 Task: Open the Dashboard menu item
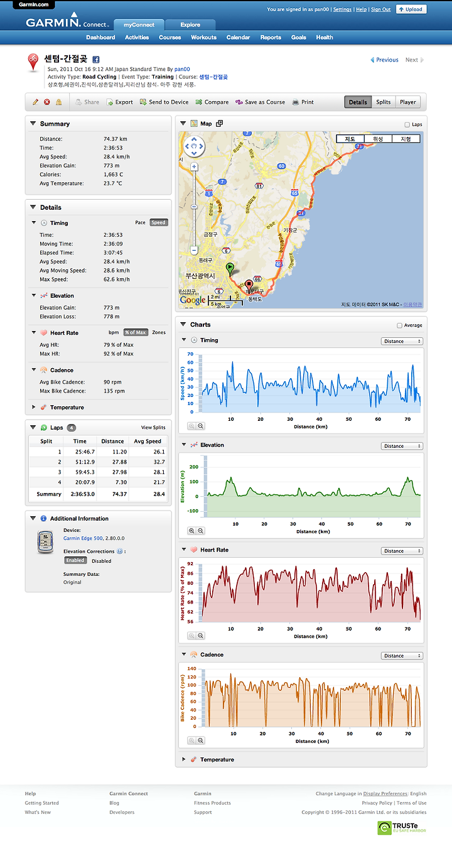pyautogui.click(x=100, y=38)
